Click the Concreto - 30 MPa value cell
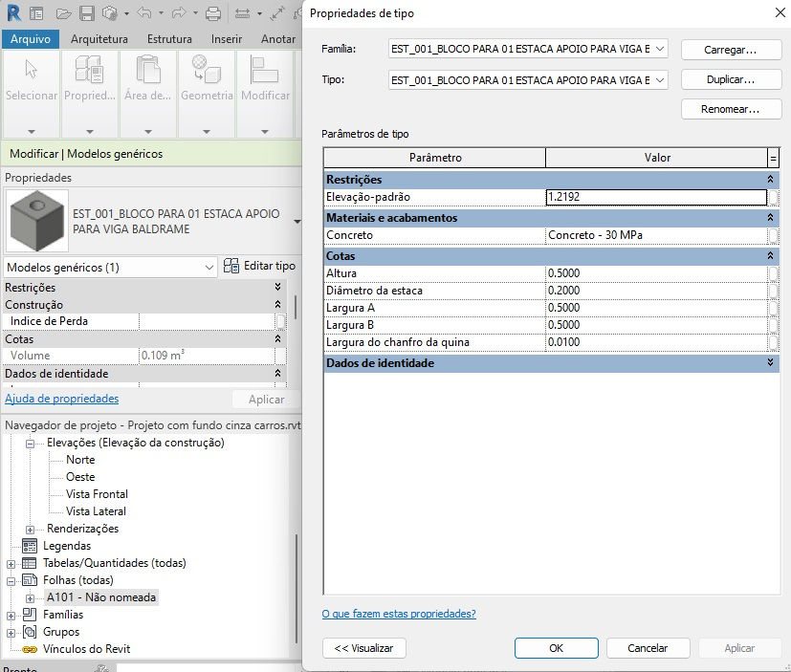This screenshot has width=791, height=672. click(x=656, y=235)
